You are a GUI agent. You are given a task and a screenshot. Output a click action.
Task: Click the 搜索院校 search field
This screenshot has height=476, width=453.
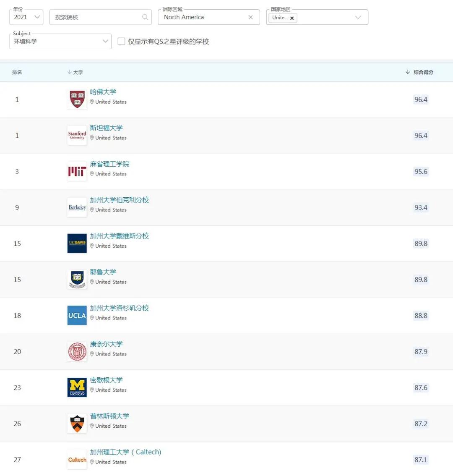[x=100, y=17]
